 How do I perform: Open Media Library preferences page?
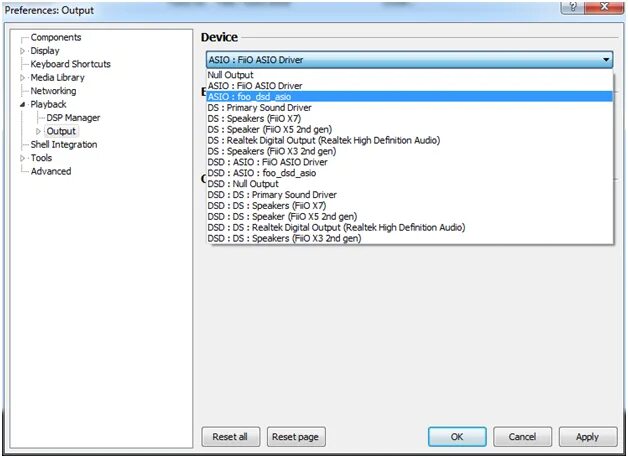(x=57, y=78)
